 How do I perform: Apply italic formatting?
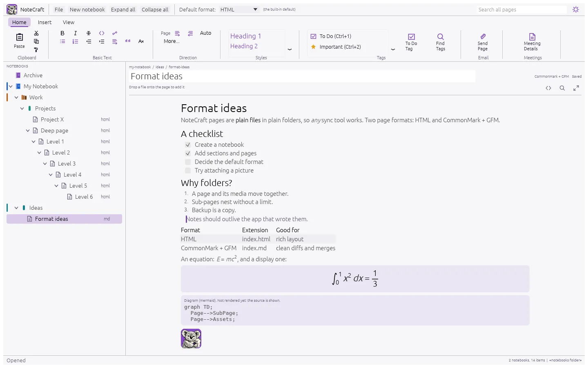(x=76, y=33)
